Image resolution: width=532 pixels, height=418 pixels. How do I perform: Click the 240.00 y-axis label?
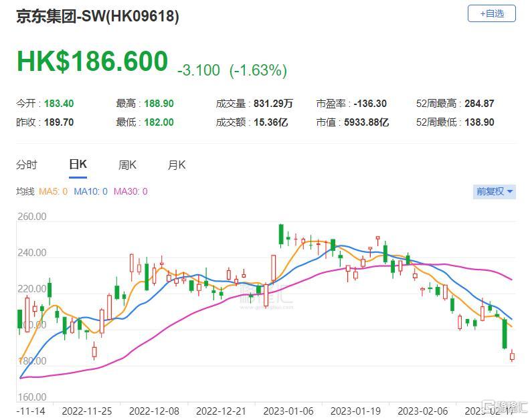pos(32,253)
